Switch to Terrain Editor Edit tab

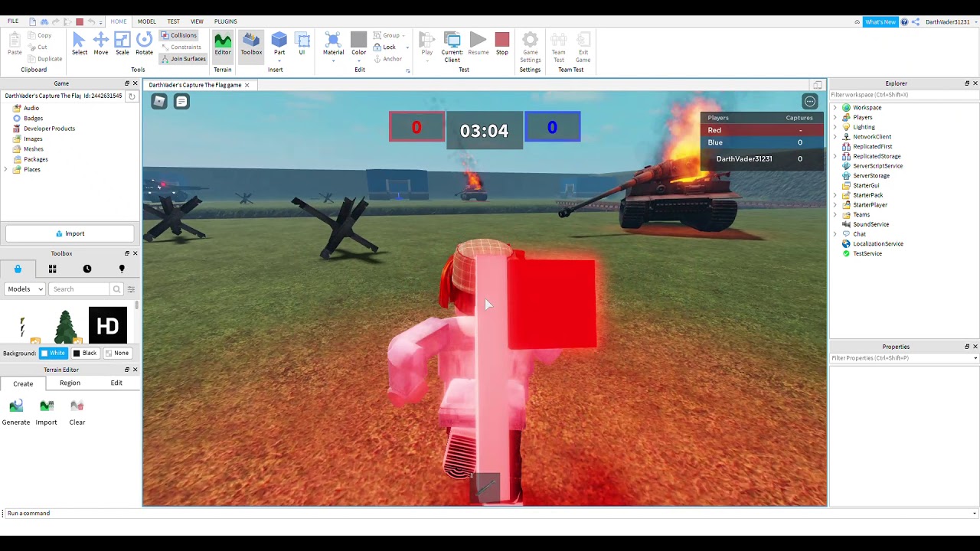point(116,383)
